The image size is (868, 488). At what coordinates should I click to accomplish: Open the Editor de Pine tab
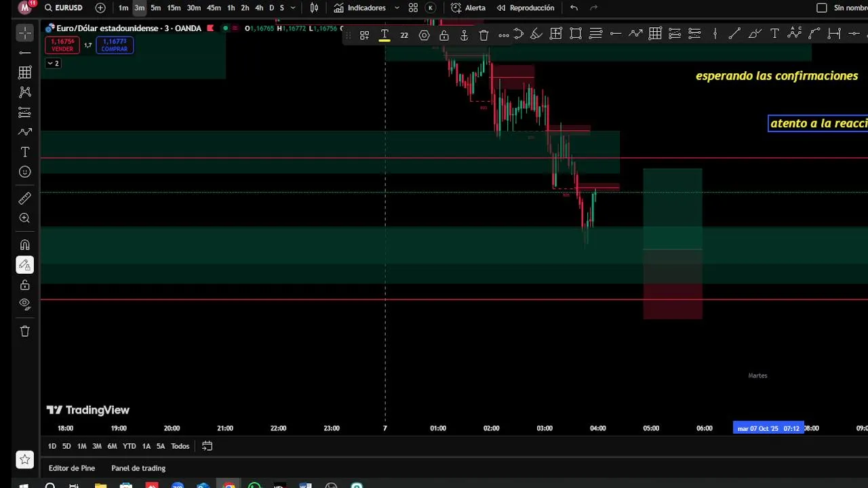tap(72, 468)
